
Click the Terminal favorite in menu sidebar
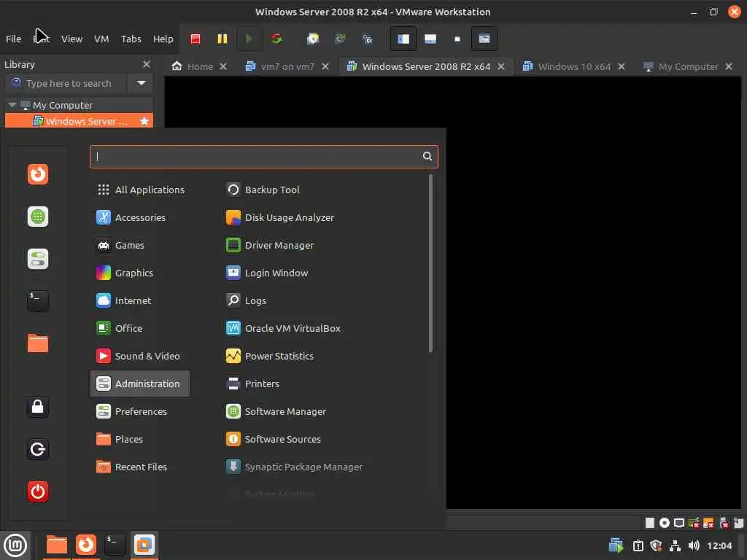(38, 301)
